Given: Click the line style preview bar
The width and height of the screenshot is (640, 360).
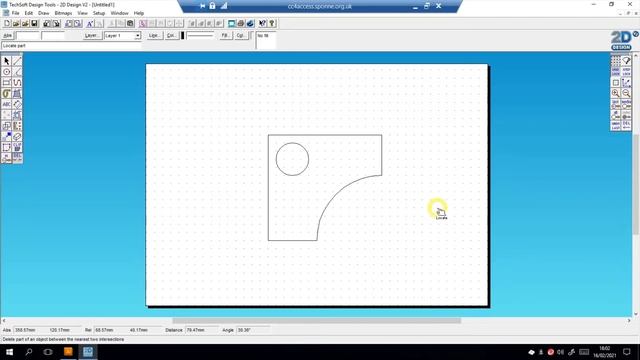Looking at the screenshot, I should point(200,36).
